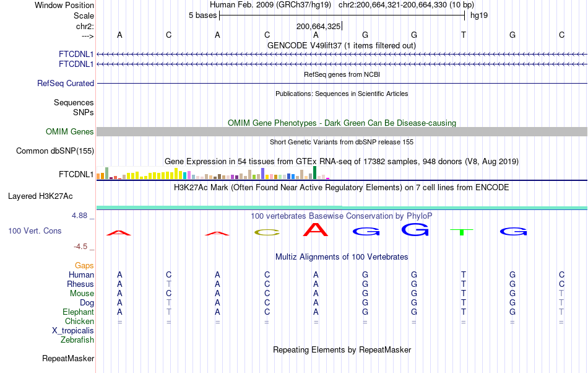
Task: Click the tall blue-violet bar in the GTEx chart
Action: pyautogui.click(x=263, y=173)
